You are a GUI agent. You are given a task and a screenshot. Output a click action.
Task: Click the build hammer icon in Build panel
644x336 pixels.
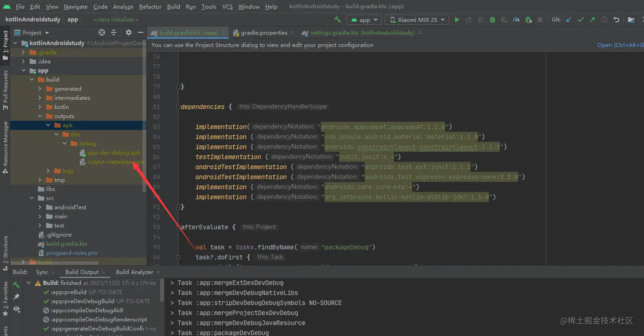click(x=16, y=284)
